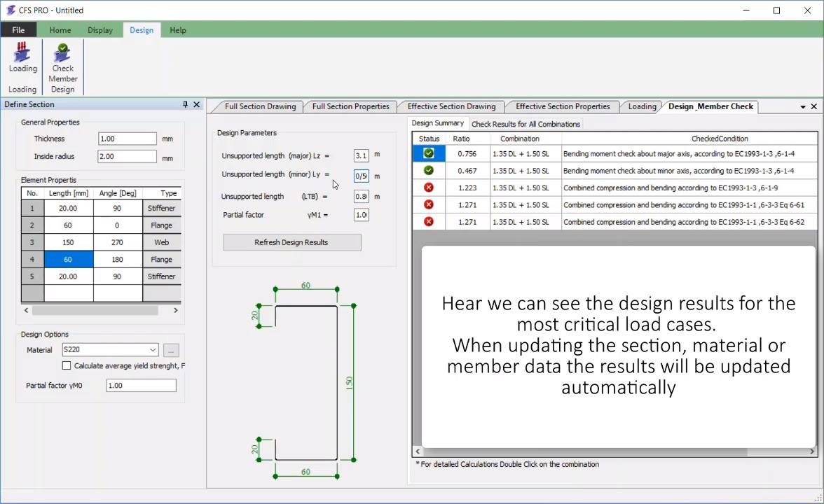Switch to Full Section Properties tab
This screenshot has height=504, width=824.
point(350,106)
